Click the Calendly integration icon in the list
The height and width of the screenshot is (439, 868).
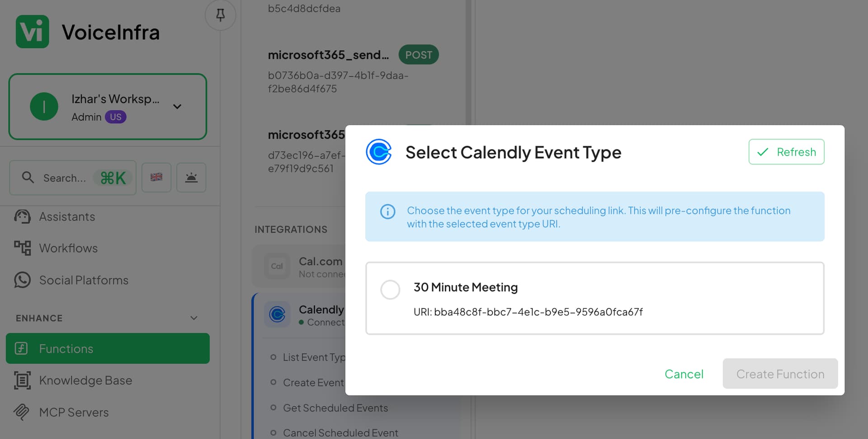click(x=277, y=314)
